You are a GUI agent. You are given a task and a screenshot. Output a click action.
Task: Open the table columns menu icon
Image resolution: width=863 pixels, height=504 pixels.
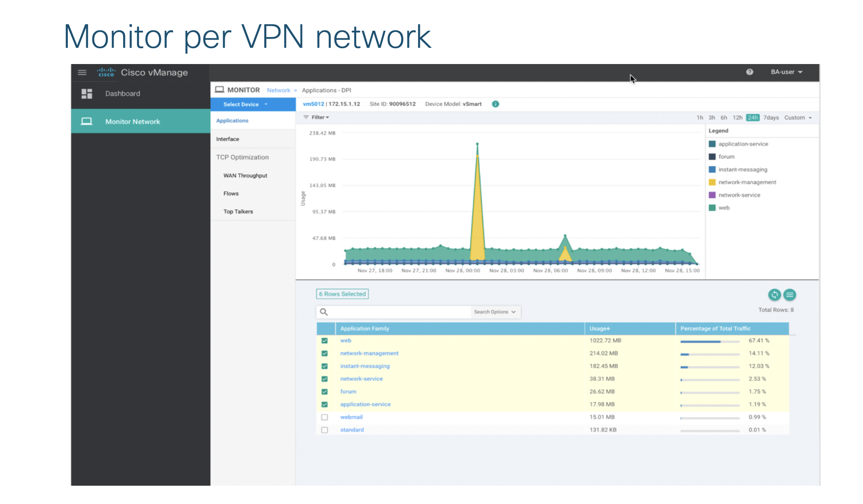(x=789, y=295)
